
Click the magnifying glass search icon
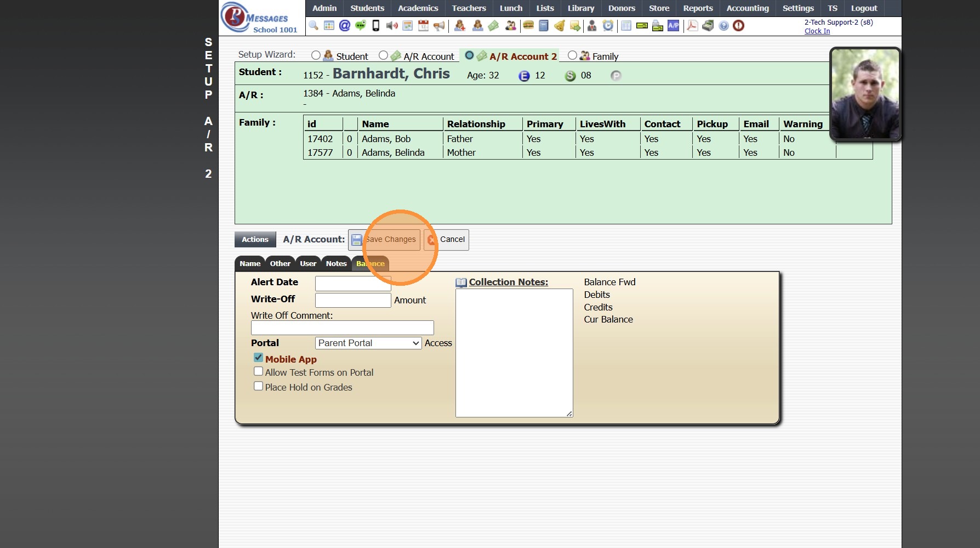[314, 26]
